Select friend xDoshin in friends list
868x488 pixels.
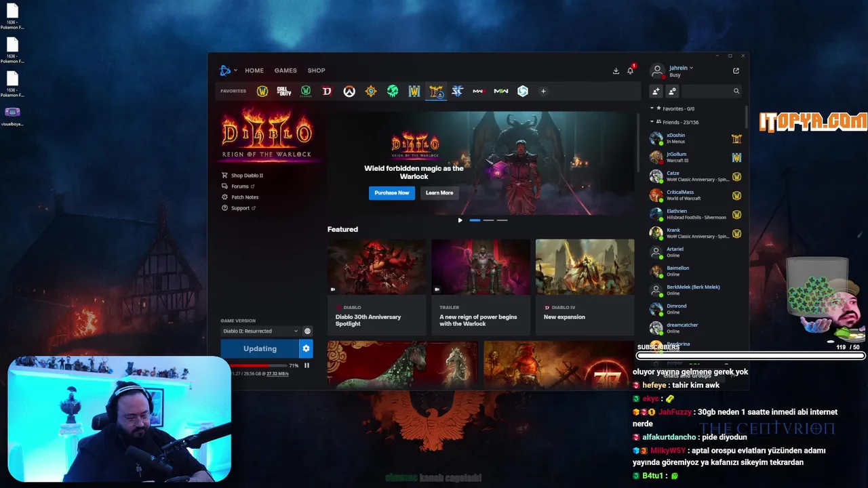pyautogui.click(x=696, y=138)
